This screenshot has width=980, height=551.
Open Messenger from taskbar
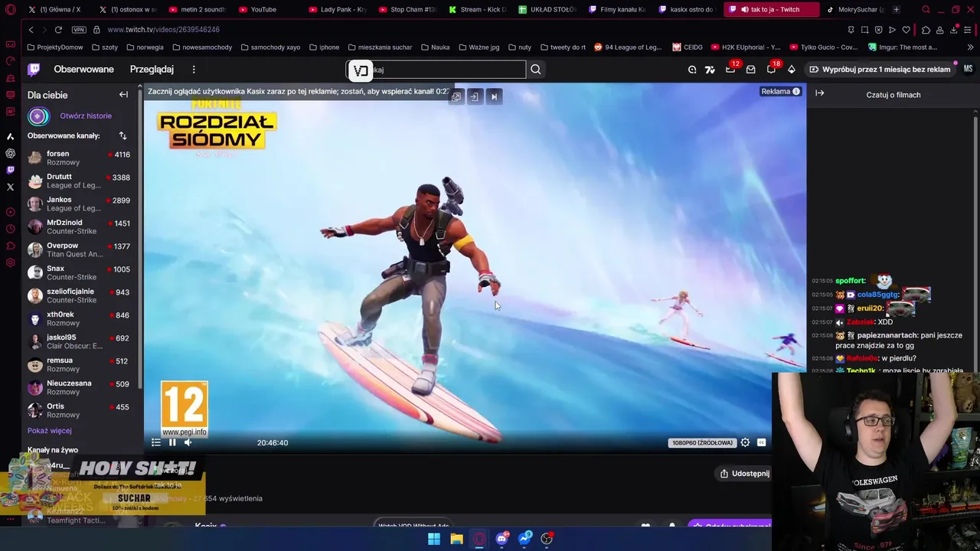524,539
